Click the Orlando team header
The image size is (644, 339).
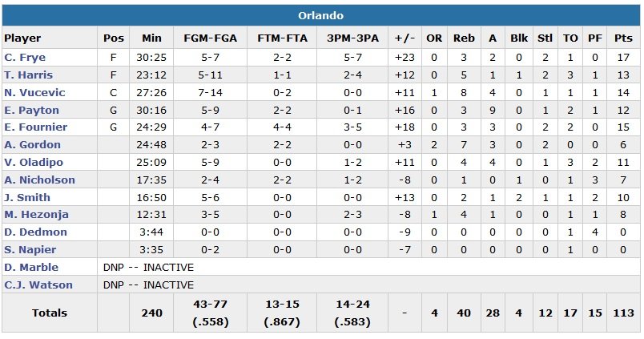pos(320,16)
